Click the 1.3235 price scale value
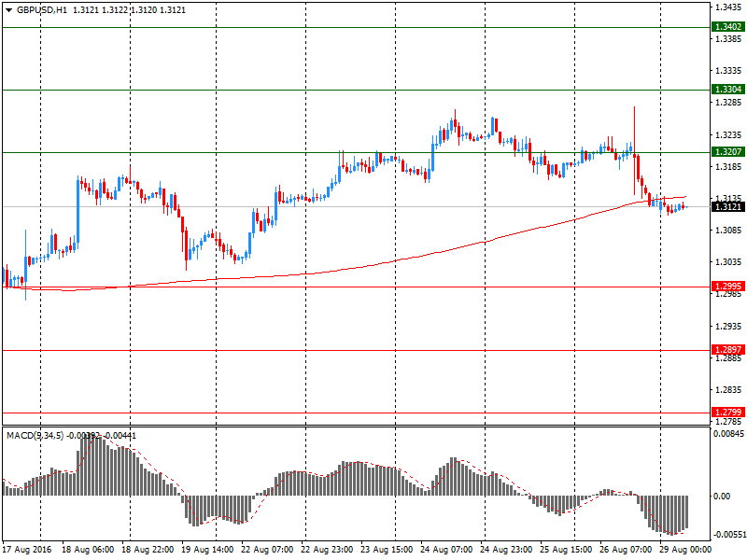Viewport: 747px width, 560px height. coord(728,134)
